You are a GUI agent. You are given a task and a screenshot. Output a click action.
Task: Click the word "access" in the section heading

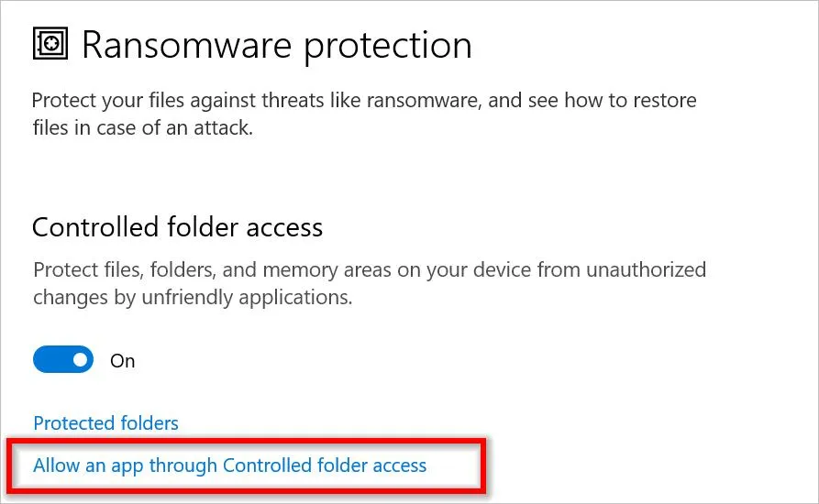(x=284, y=228)
